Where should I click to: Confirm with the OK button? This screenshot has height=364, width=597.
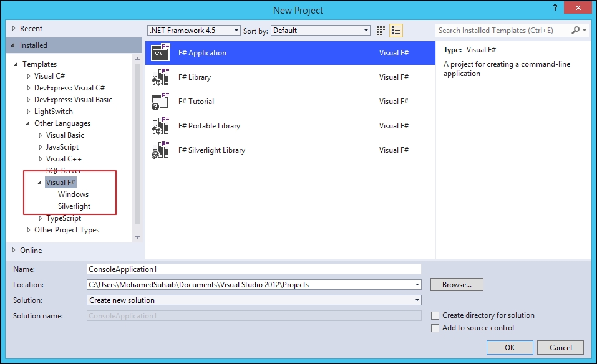tap(510, 347)
